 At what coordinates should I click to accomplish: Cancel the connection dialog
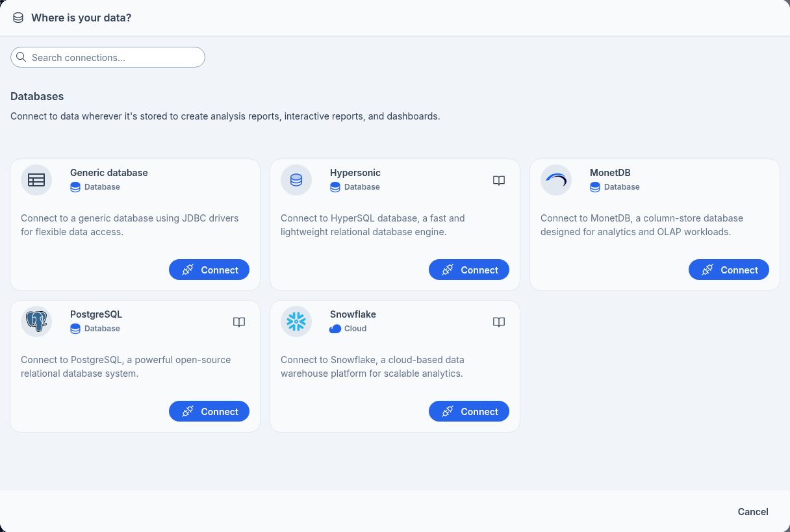pos(753,512)
